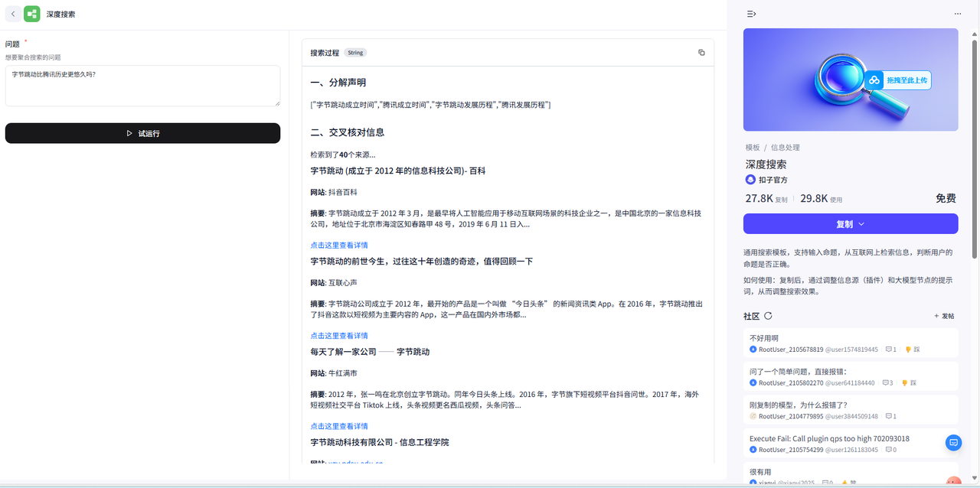980x488 pixels.
Task: Click the 信息处理 breadcrumb category
Action: point(785,148)
